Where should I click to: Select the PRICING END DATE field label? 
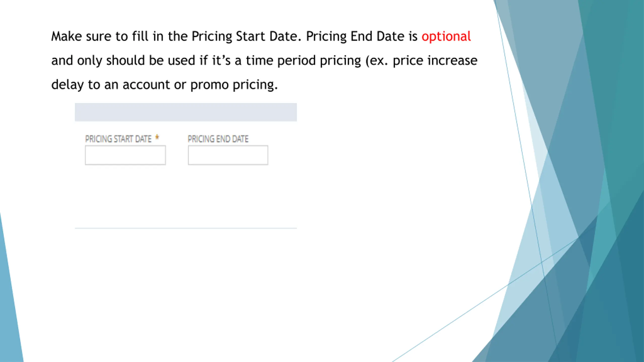click(x=218, y=139)
